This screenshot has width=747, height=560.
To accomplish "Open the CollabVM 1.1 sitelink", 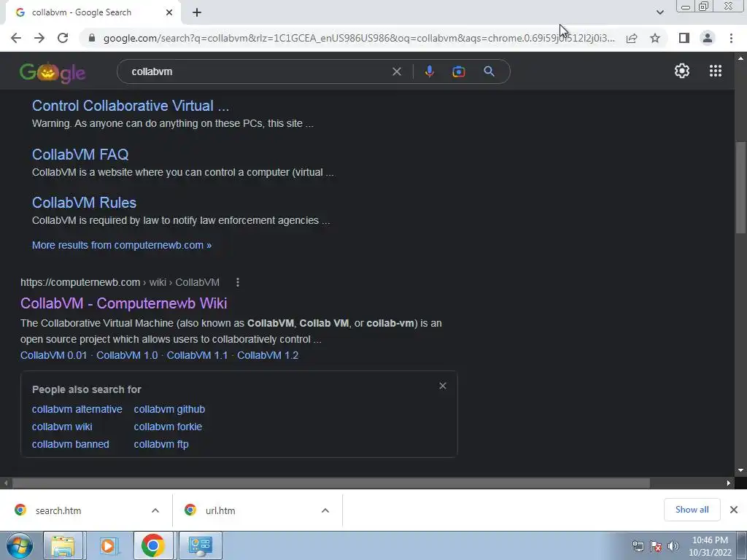I will 197,355.
